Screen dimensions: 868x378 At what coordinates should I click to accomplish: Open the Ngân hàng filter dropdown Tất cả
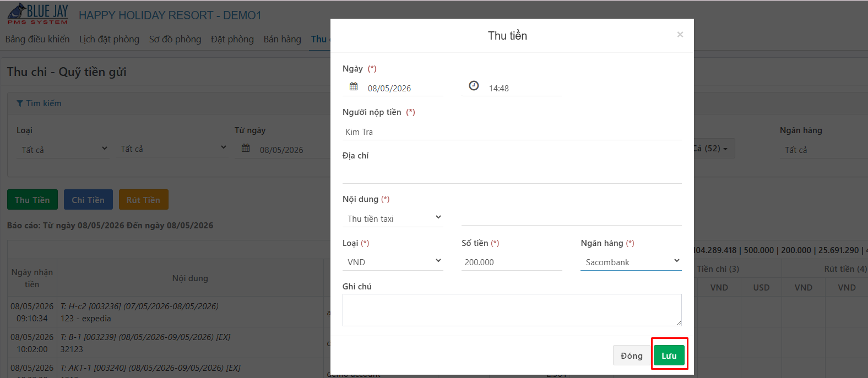click(823, 150)
